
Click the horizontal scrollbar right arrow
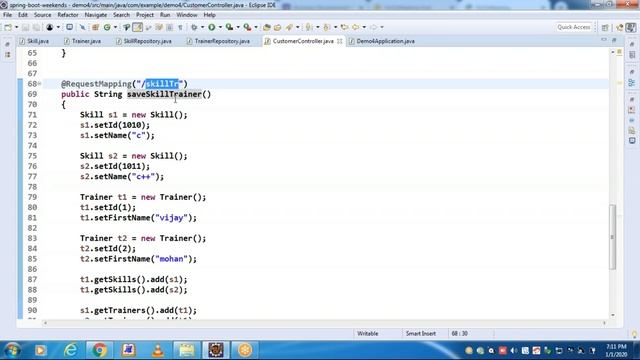[604, 323]
